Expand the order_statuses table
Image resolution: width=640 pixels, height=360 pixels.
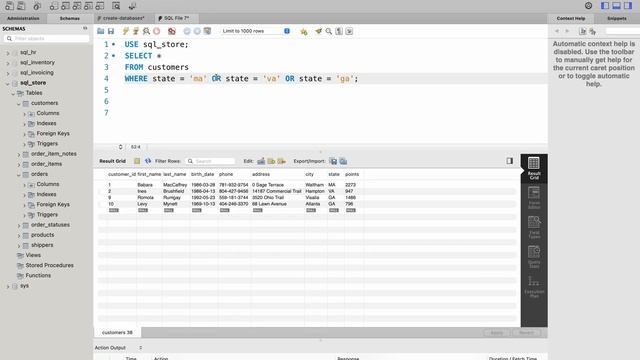(x=19, y=225)
